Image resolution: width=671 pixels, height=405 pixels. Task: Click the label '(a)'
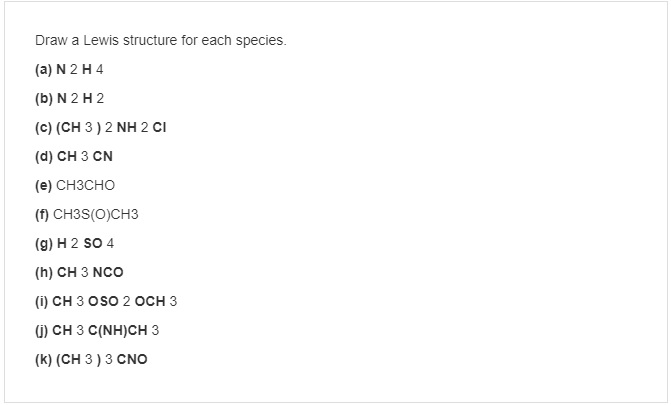pyautogui.click(x=43, y=69)
